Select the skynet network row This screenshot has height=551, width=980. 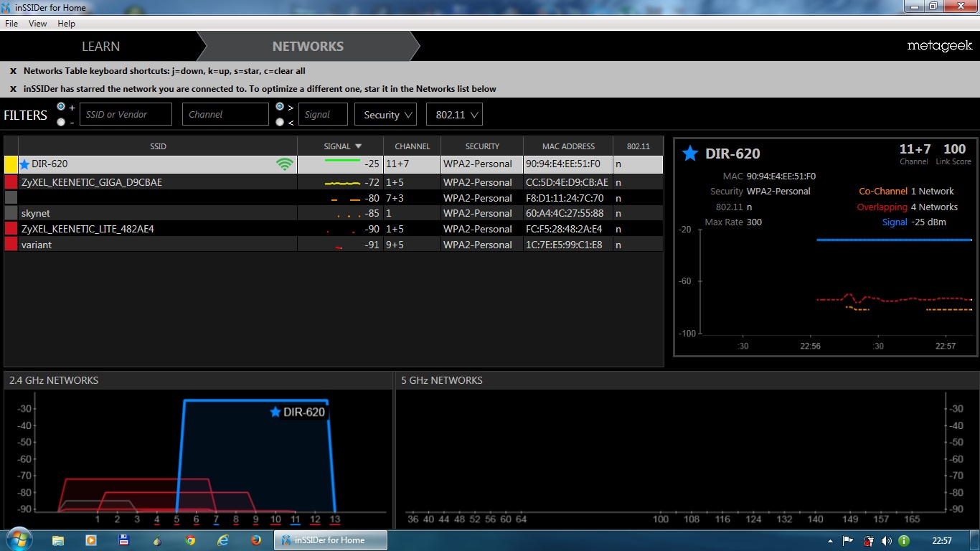(x=334, y=213)
